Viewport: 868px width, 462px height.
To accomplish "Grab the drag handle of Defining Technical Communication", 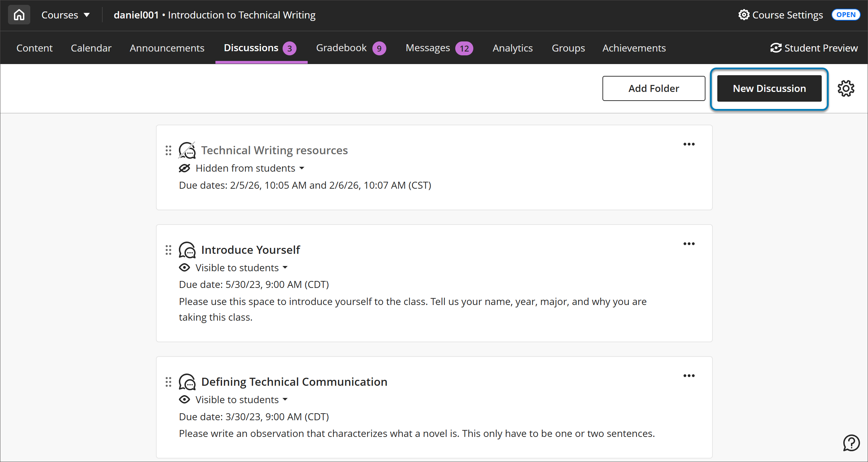I will coord(169,382).
